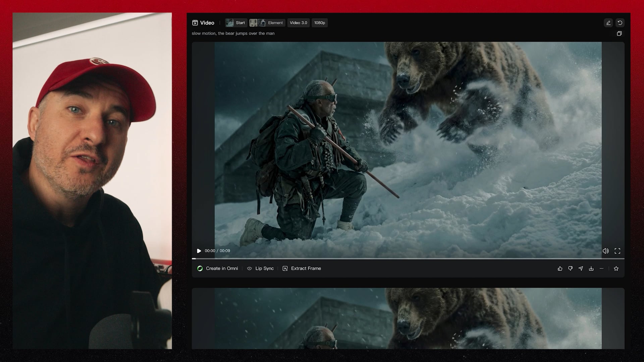Play the bear video
The width and height of the screenshot is (644, 362).
pyautogui.click(x=199, y=251)
